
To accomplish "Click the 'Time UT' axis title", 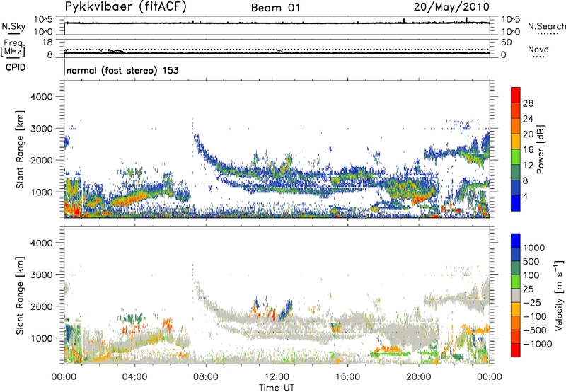I will tap(277, 388).
